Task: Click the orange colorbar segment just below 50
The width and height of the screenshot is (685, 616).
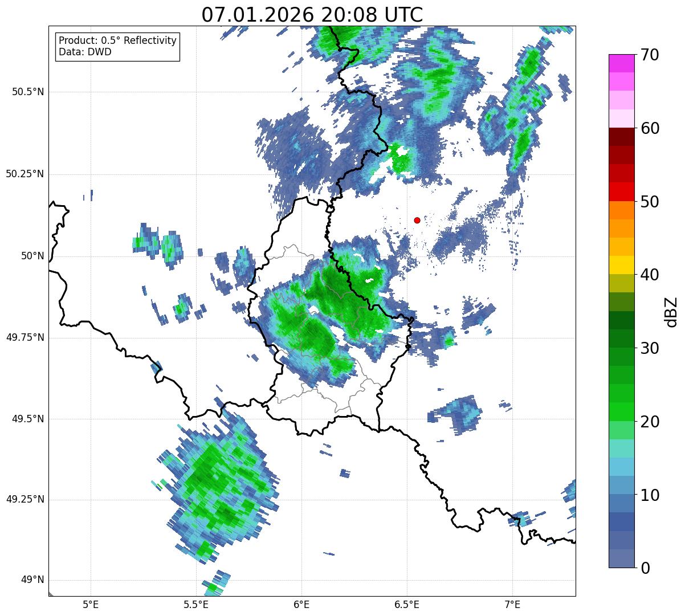Action: (x=621, y=210)
